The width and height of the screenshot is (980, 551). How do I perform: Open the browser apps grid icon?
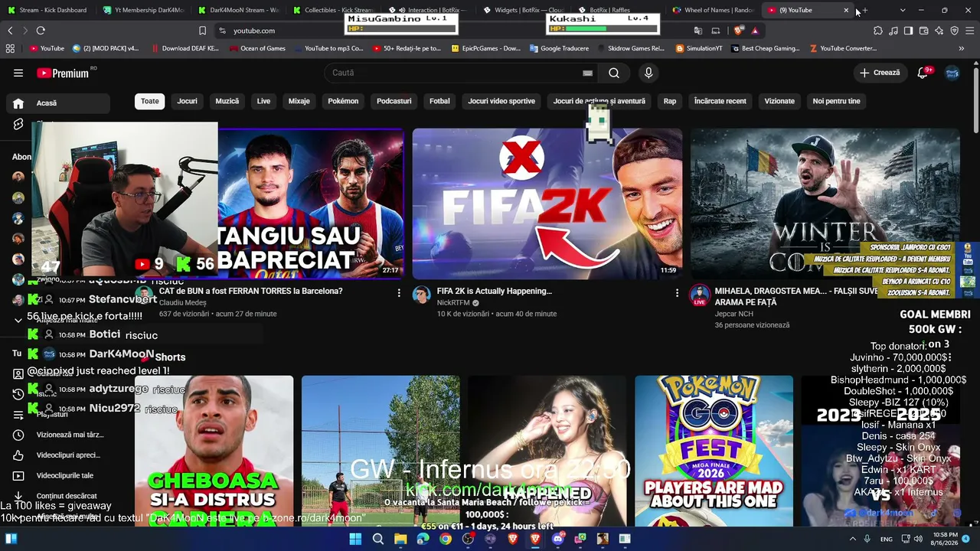coord(10,48)
